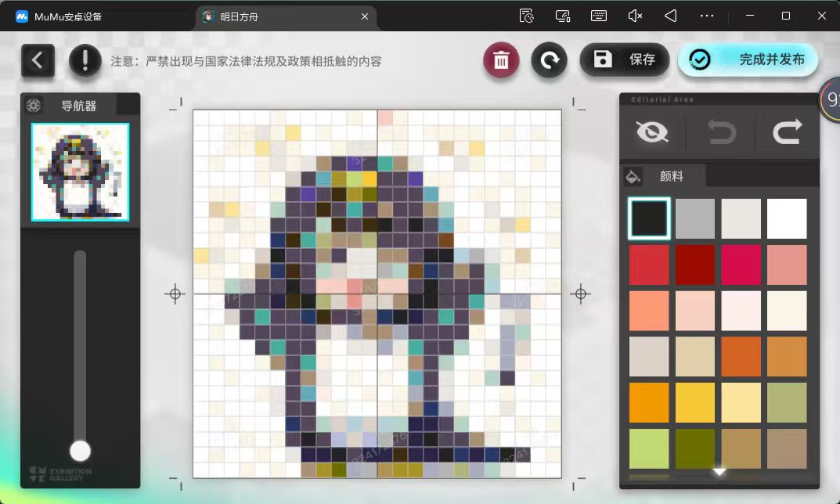Click the right crosshair marker of canvas

(580, 294)
